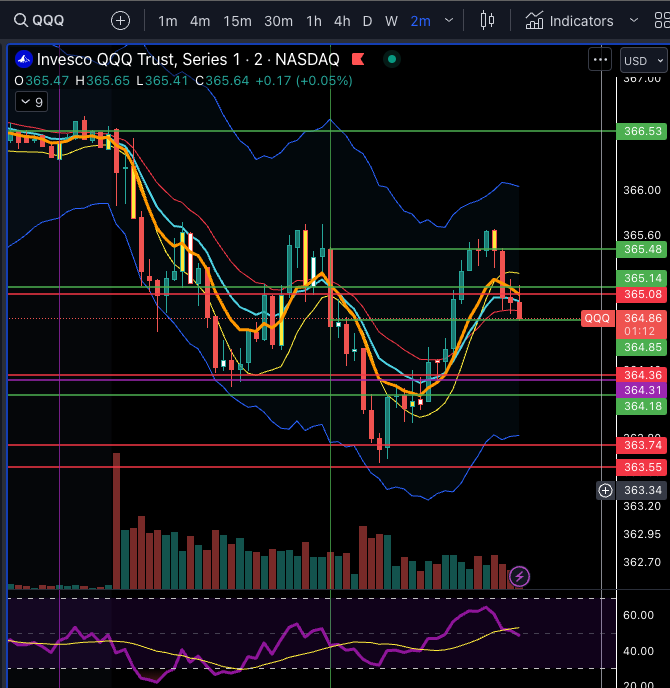This screenshot has height=688, width=670.
Task: Open the three-dot chart options menu
Action: coord(600,60)
